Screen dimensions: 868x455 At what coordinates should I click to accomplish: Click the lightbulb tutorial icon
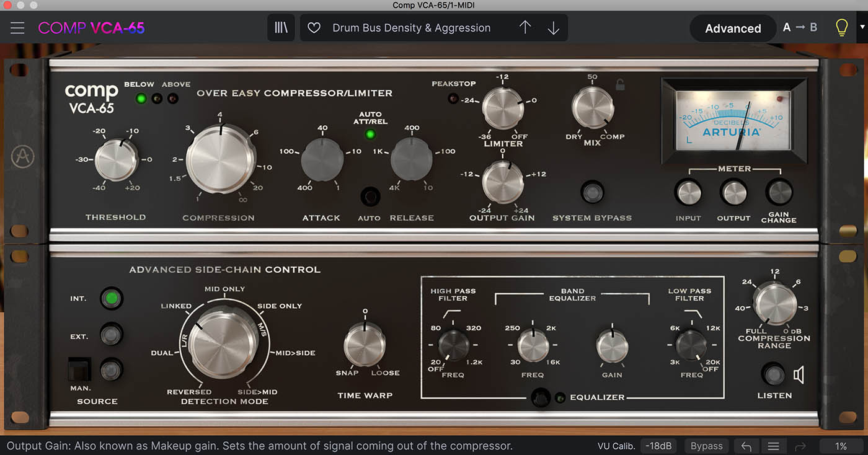tap(841, 28)
